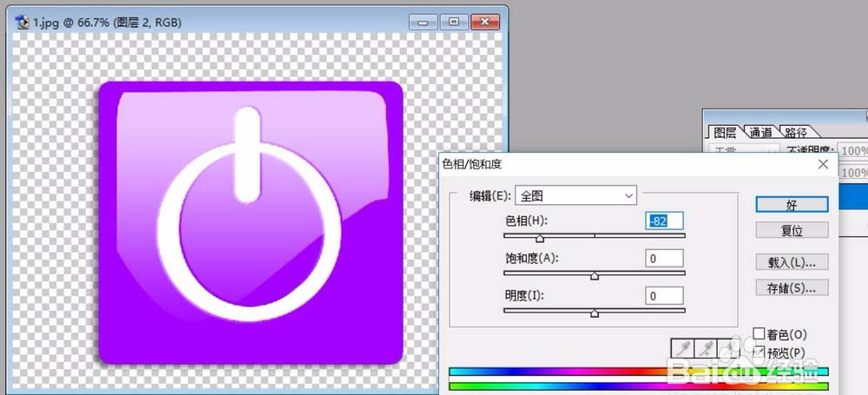Switch to the 通道 tab
This screenshot has width=868, height=395.
(x=760, y=133)
